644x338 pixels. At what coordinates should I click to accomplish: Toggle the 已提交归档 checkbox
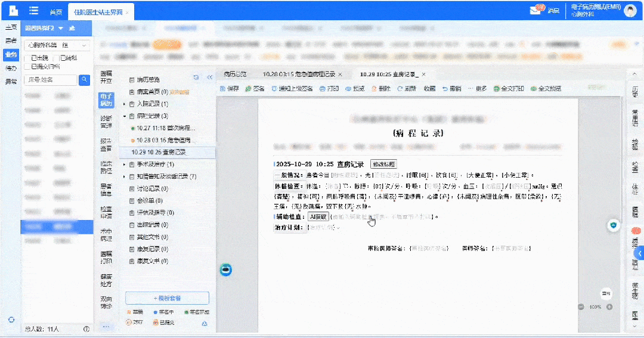coord(27,66)
